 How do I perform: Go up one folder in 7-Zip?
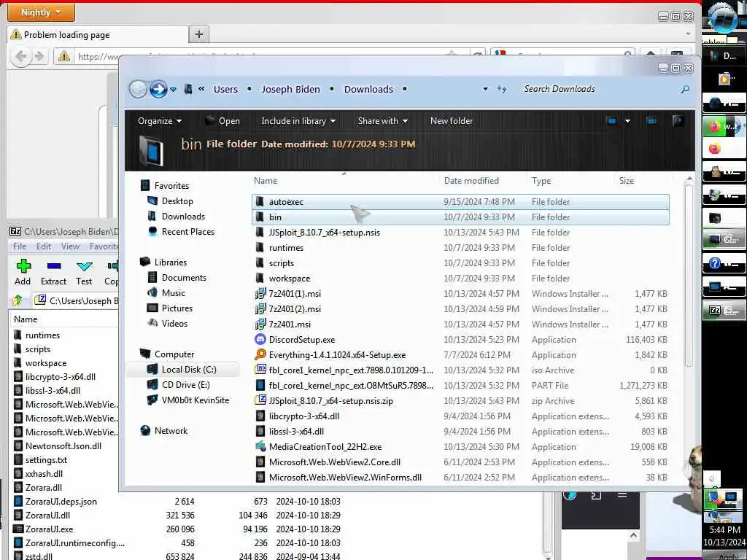(x=18, y=300)
